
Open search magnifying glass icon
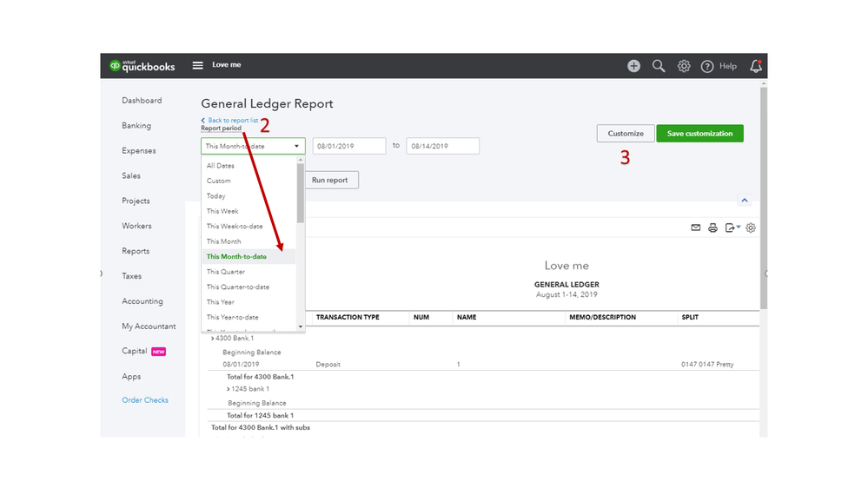pyautogui.click(x=659, y=66)
